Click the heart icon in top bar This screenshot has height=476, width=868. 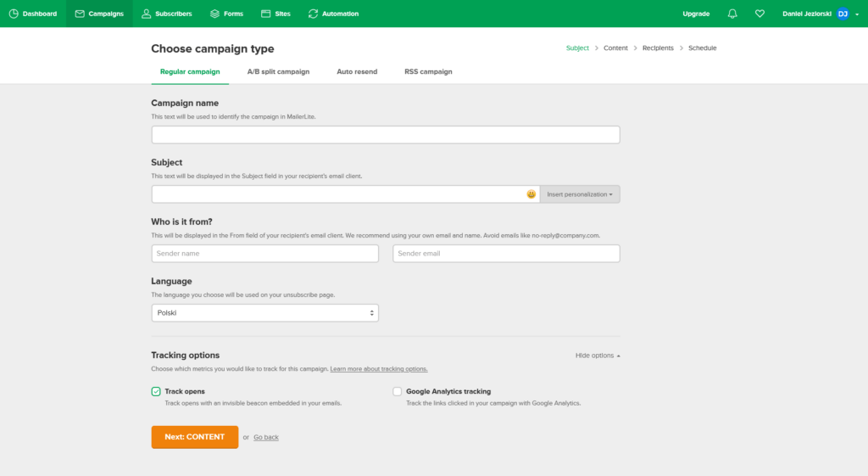point(759,14)
